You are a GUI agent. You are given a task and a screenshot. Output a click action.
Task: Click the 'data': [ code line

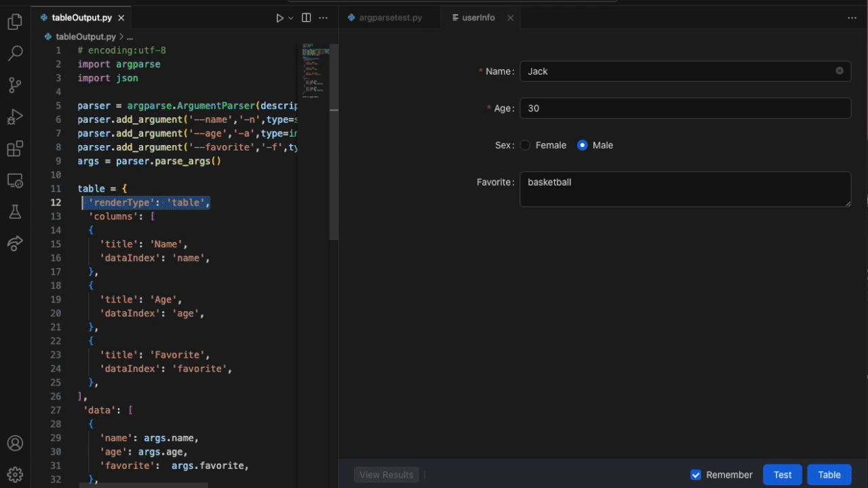108,410
